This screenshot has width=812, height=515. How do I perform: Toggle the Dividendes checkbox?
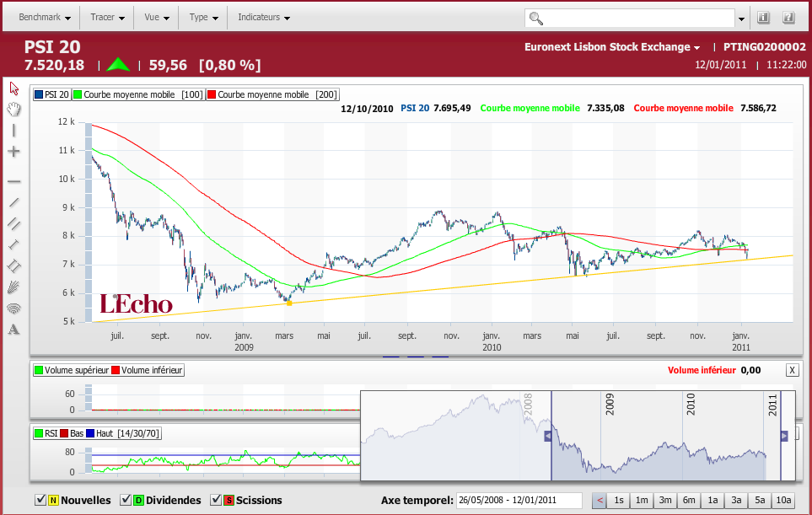[x=126, y=500]
